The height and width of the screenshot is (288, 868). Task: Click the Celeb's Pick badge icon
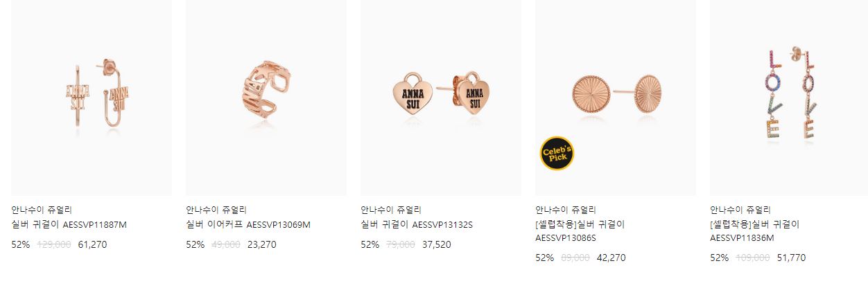557,153
